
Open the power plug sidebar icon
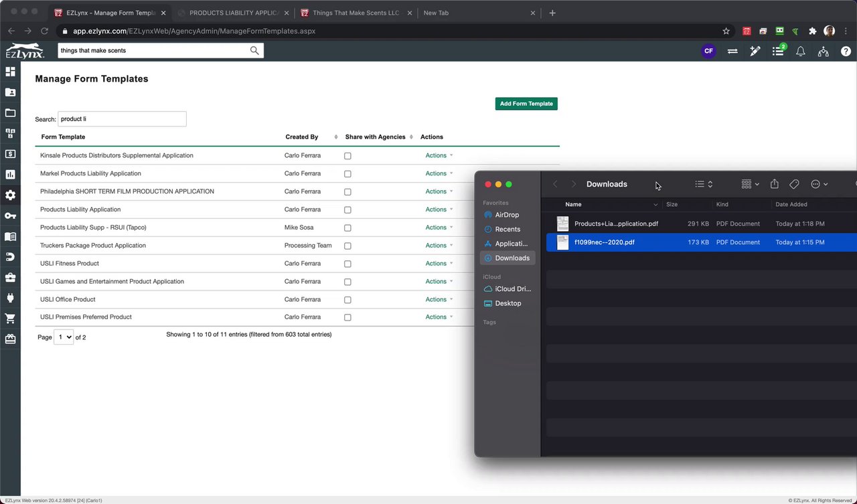point(10,298)
